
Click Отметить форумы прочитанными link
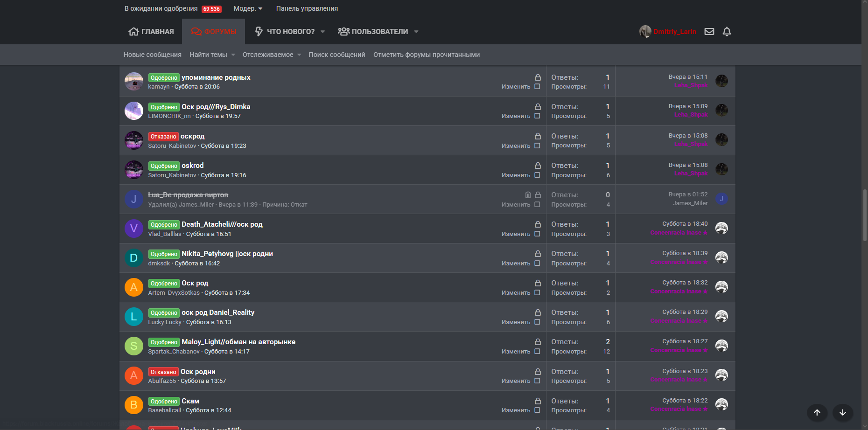click(427, 55)
